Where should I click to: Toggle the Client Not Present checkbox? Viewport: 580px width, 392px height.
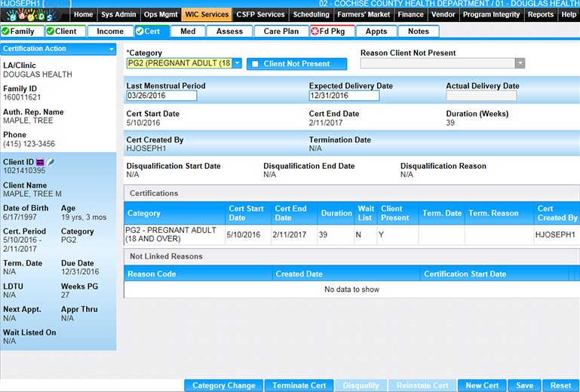[x=255, y=64]
